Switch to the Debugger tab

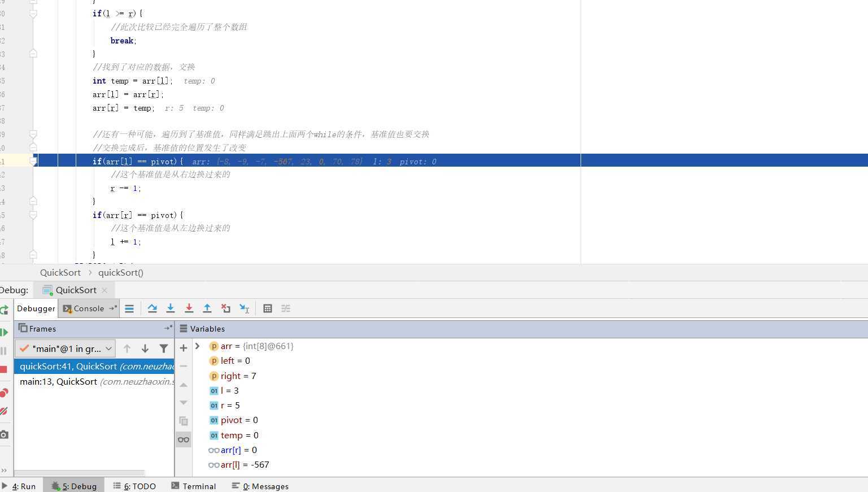(36, 308)
